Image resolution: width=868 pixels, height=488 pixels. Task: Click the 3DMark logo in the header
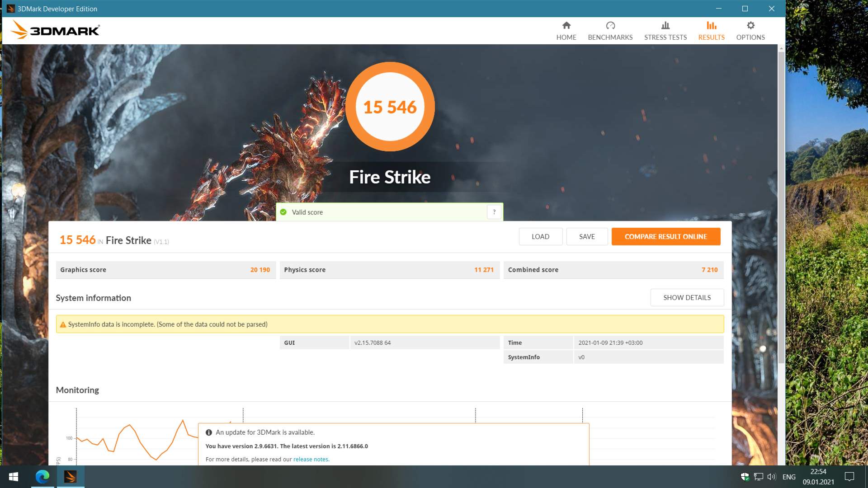click(x=55, y=30)
